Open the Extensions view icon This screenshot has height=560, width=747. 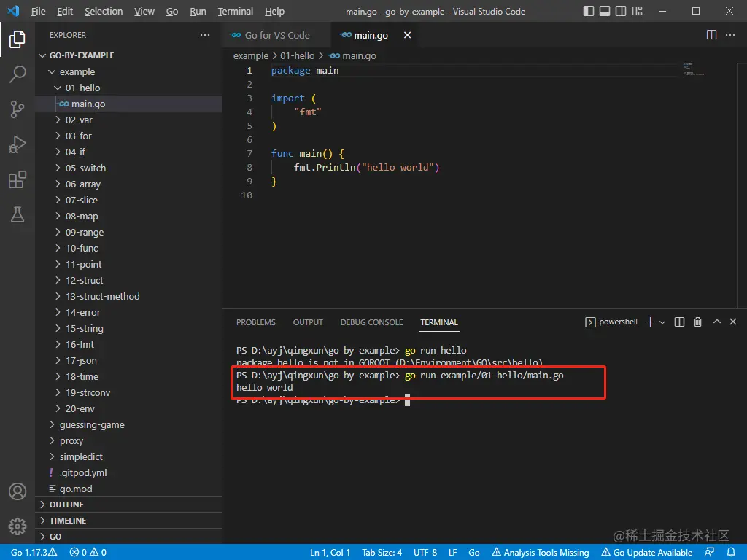(x=18, y=179)
